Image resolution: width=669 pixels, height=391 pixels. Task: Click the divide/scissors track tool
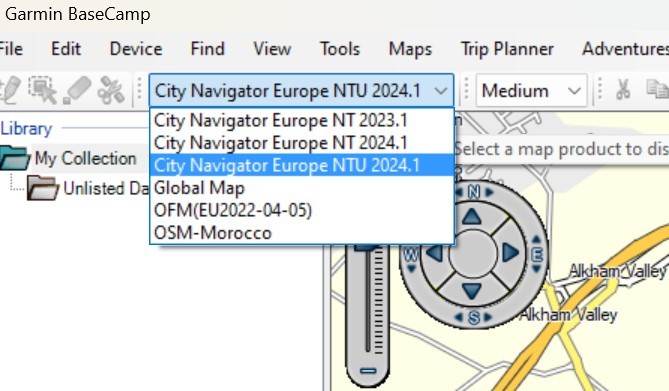[x=111, y=90]
